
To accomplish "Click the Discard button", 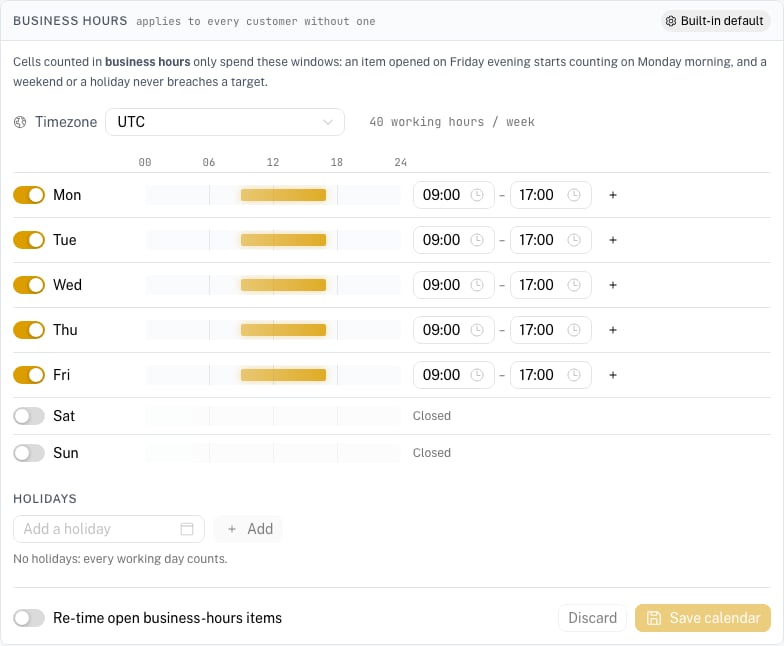I will pos(592,618).
